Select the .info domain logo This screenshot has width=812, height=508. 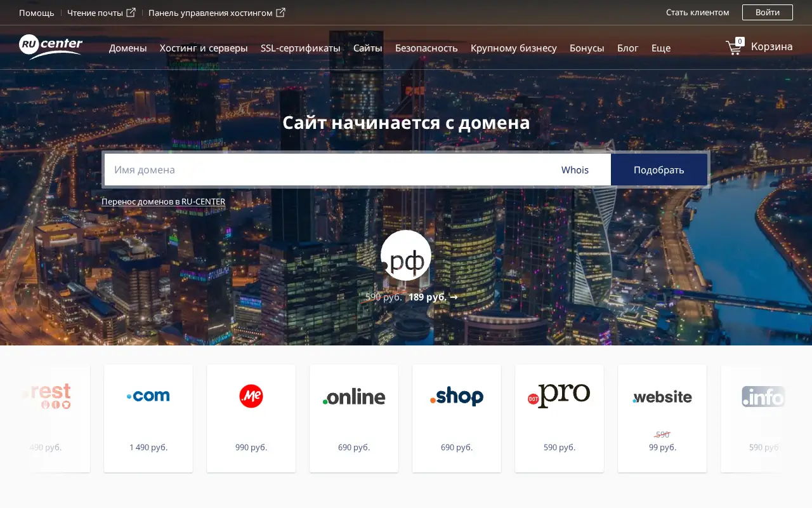[x=764, y=397]
